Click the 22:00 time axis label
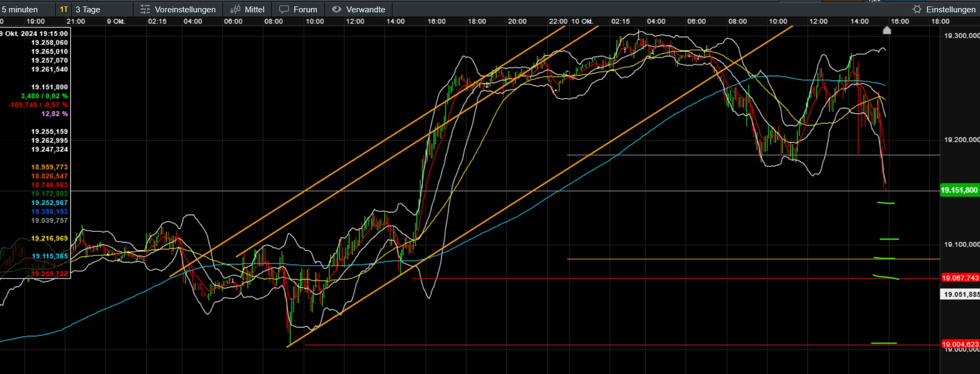 558,21
